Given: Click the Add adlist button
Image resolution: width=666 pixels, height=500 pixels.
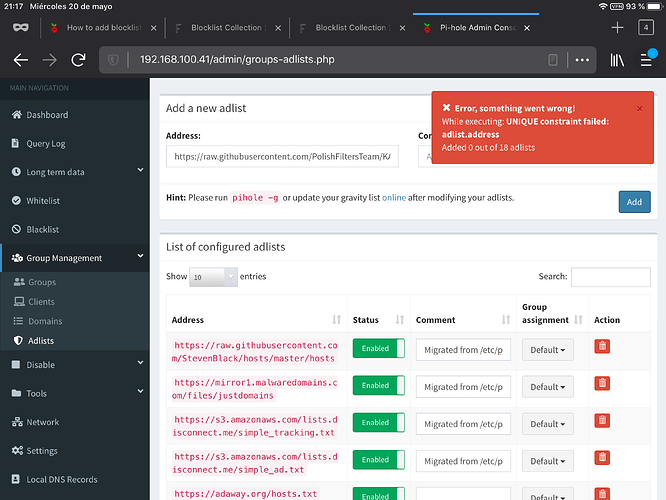Looking at the screenshot, I should tap(634, 202).
